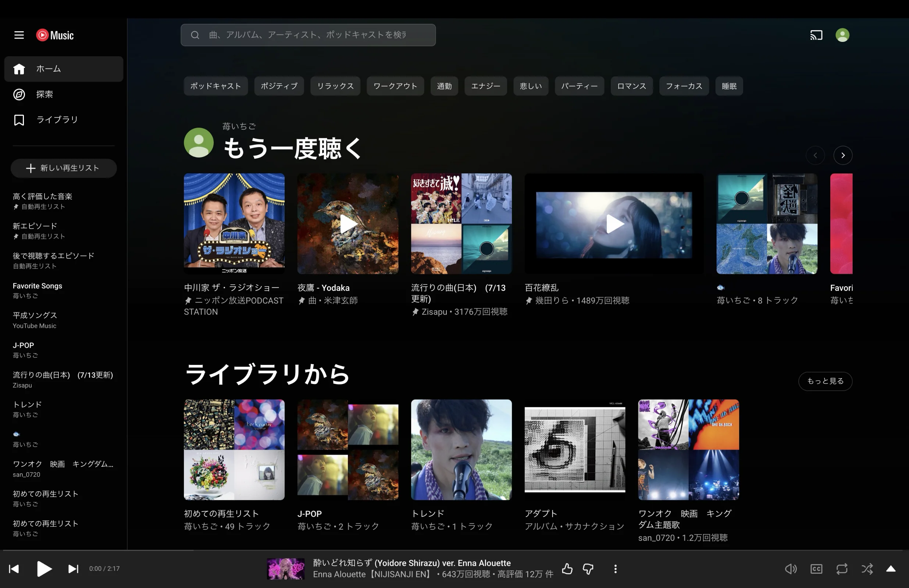Viewport: 909px width, 588px height.
Task: Open 高く評価した音楽 in sidebar
Action: (x=64, y=201)
